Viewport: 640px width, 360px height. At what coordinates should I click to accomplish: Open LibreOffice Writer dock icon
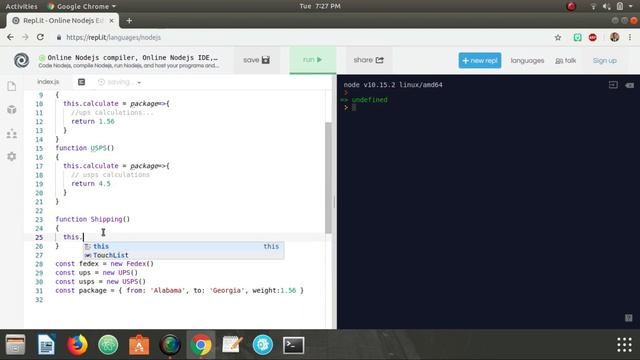click(46, 345)
